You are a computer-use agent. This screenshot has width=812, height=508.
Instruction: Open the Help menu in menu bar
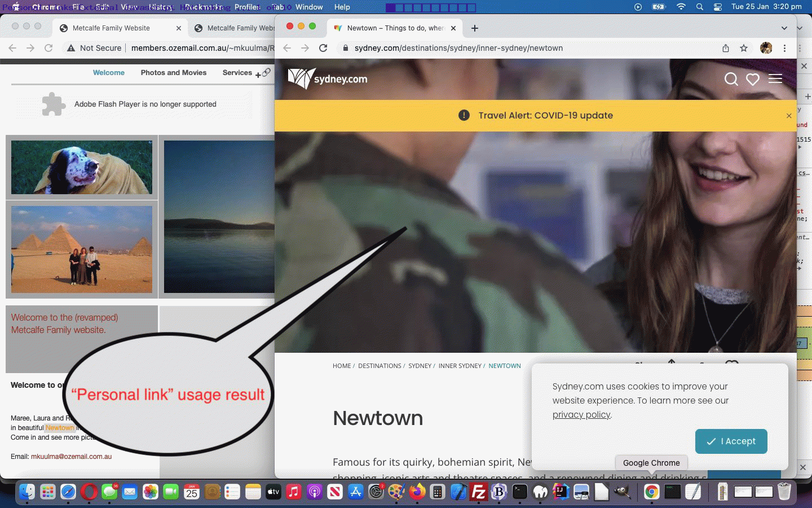pos(342,7)
